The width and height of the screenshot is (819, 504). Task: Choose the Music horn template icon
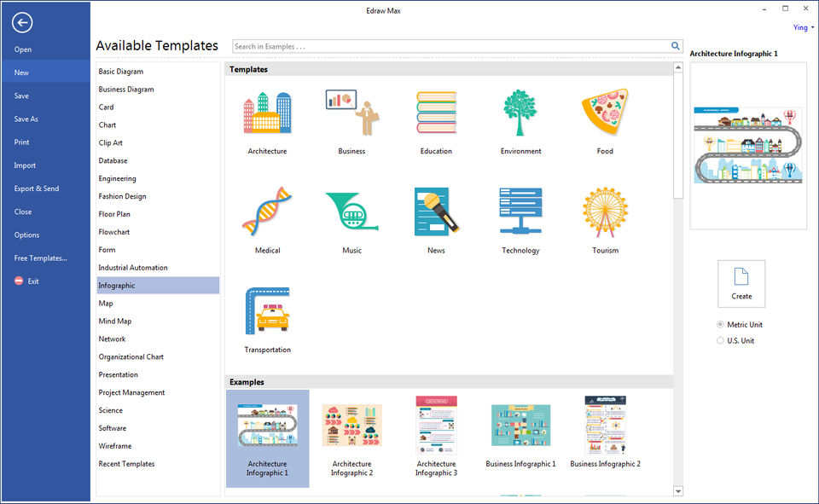click(x=352, y=211)
